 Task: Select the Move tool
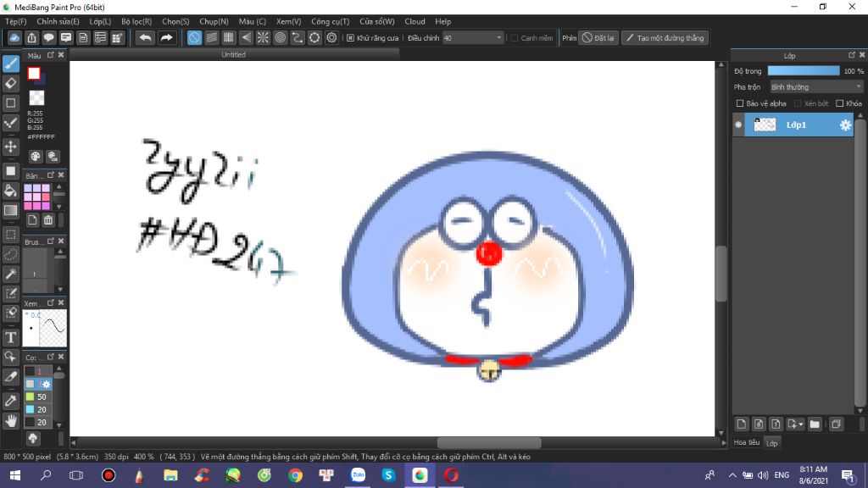(x=10, y=147)
